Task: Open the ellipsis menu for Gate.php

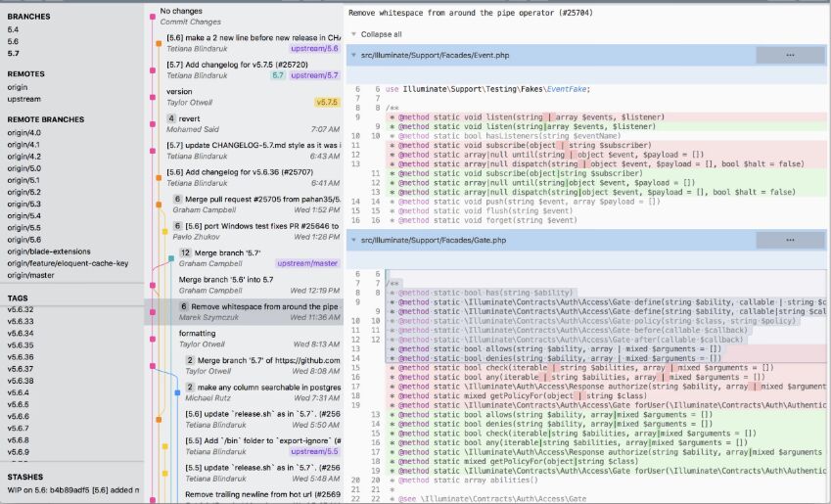Action: pos(790,240)
